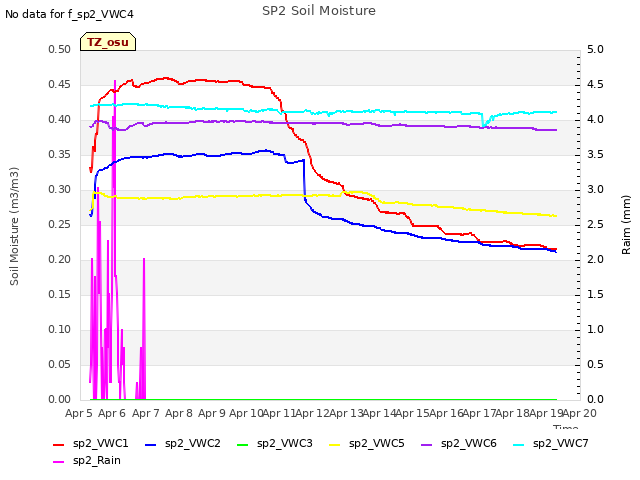Click the purple sp2_VWC6 legend swatch
640x480 pixels.
[x=427, y=444]
